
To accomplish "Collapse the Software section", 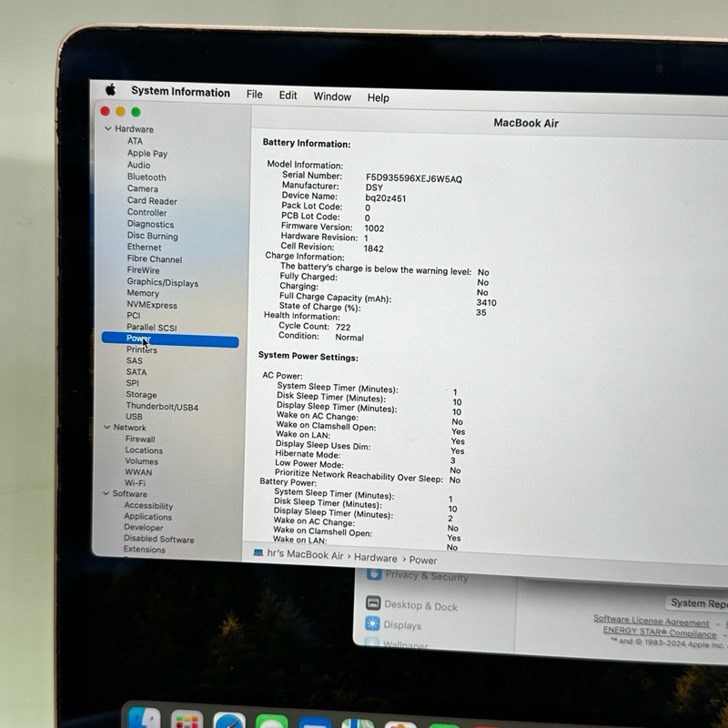I will pos(106,494).
